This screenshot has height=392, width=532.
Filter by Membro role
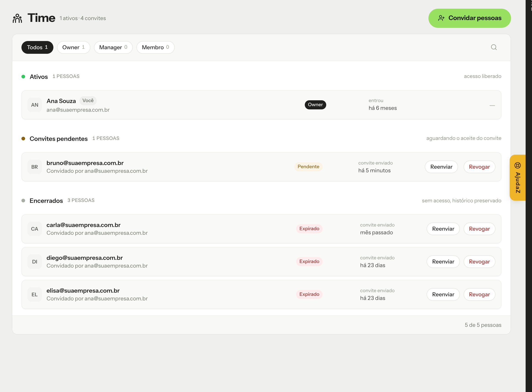click(x=156, y=47)
